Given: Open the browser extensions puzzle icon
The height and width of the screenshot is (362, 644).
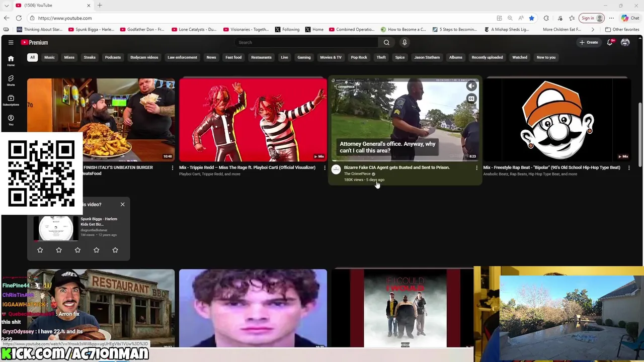Looking at the screenshot, I should (x=546, y=18).
